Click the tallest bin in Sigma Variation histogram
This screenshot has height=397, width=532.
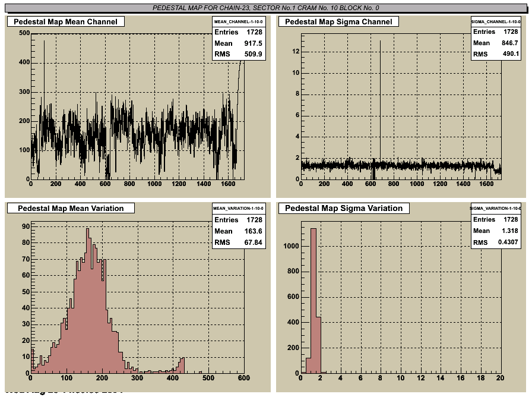coord(313,301)
